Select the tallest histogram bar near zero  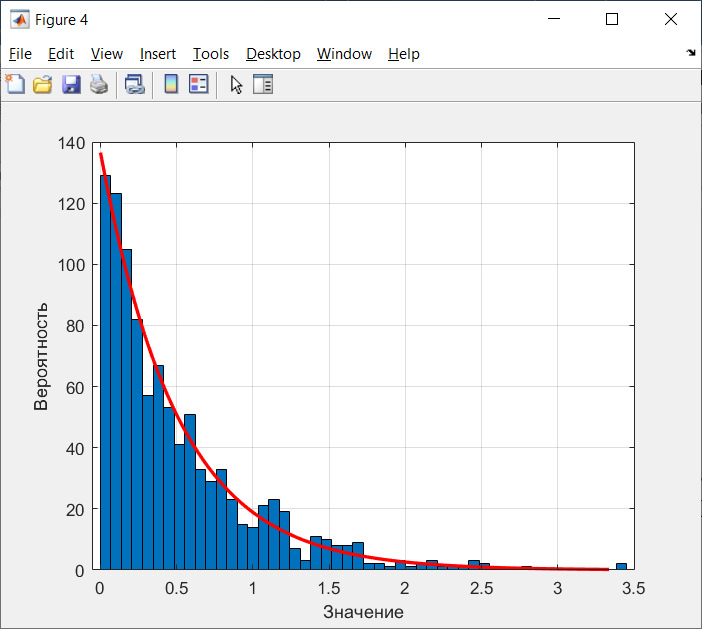[105, 372]
